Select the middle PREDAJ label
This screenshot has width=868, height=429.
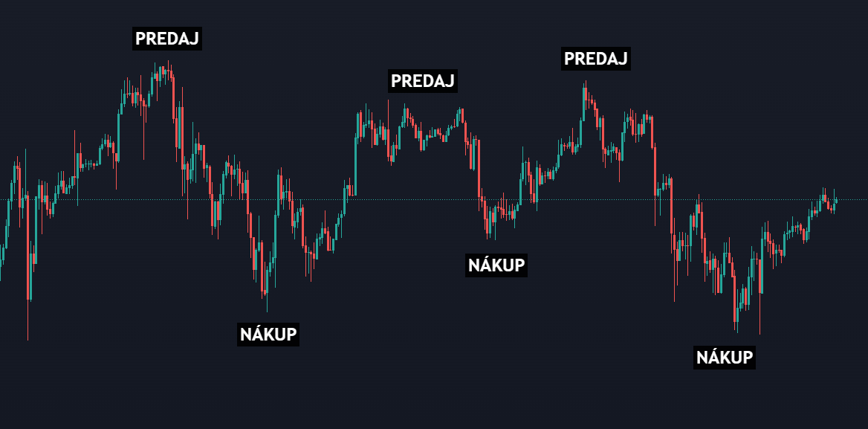tap(422, 80)
